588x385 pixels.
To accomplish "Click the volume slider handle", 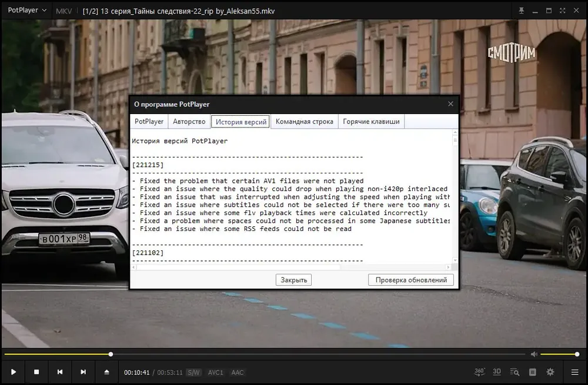I will tap(577, 354).
